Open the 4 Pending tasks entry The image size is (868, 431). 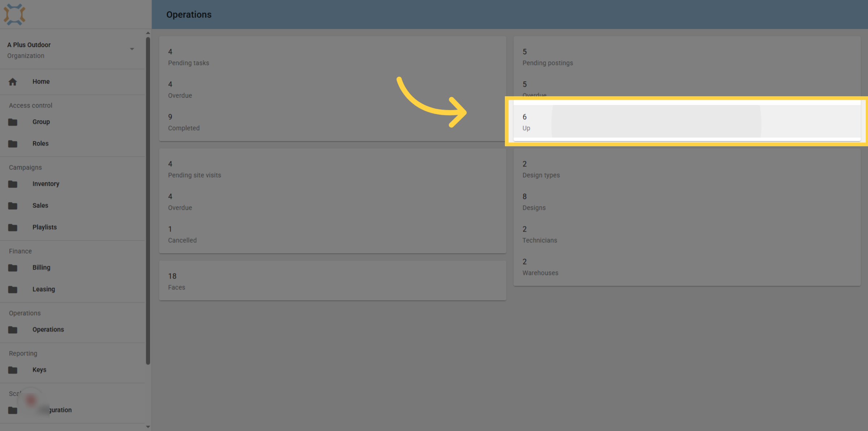[332, 57]
